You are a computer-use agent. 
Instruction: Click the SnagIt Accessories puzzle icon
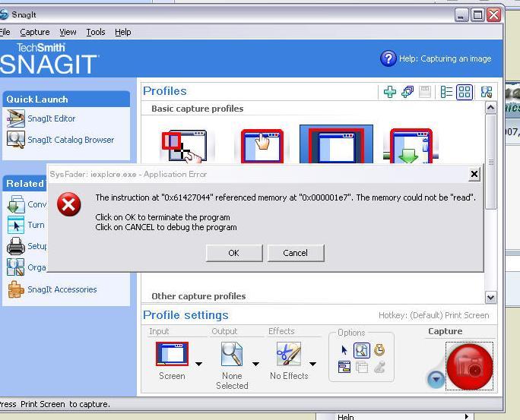pyautogui.click(x=16, y=289)
